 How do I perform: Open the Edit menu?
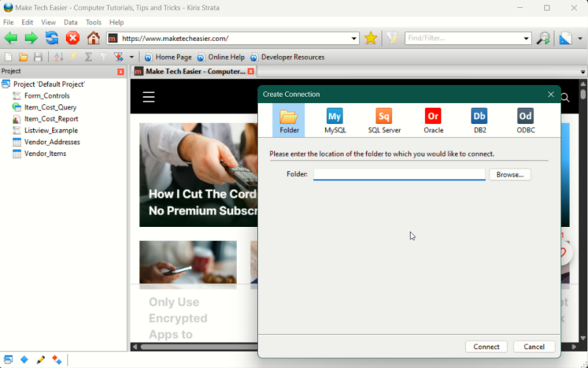(27, 23)
